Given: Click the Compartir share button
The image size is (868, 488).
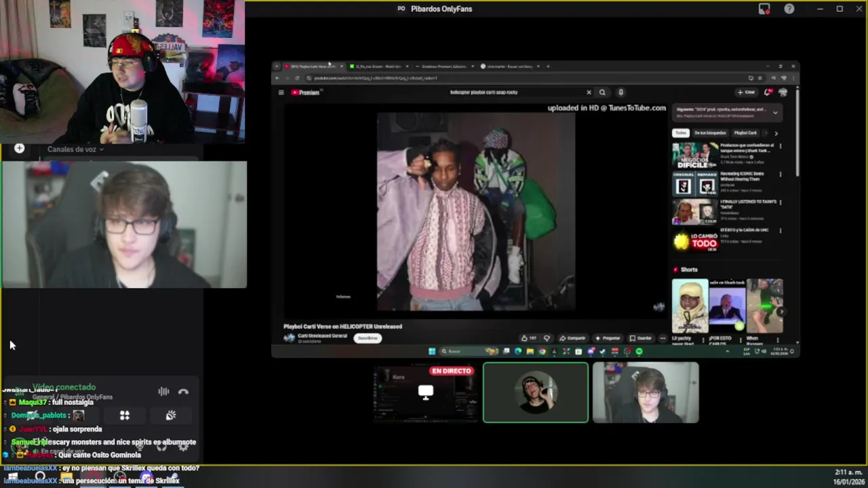Looking at the screenshot, I should tap(573, 338).
